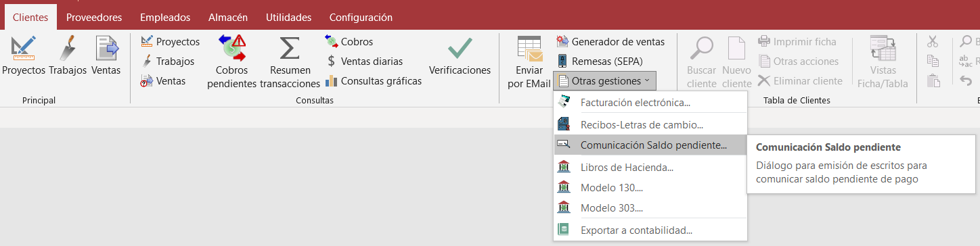Open Generador de ventas
Screen dimensions: 980x246
click(x=610, y=42)
